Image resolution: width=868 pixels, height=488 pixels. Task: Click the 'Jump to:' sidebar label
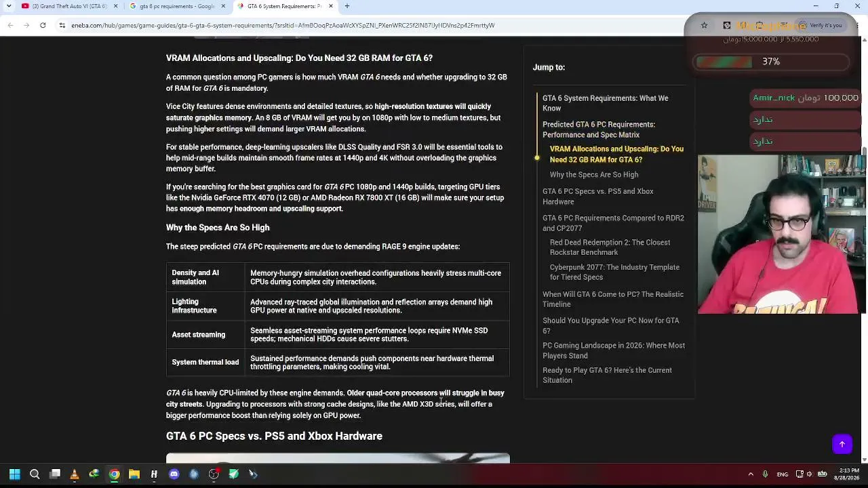[x=549, y=67]
